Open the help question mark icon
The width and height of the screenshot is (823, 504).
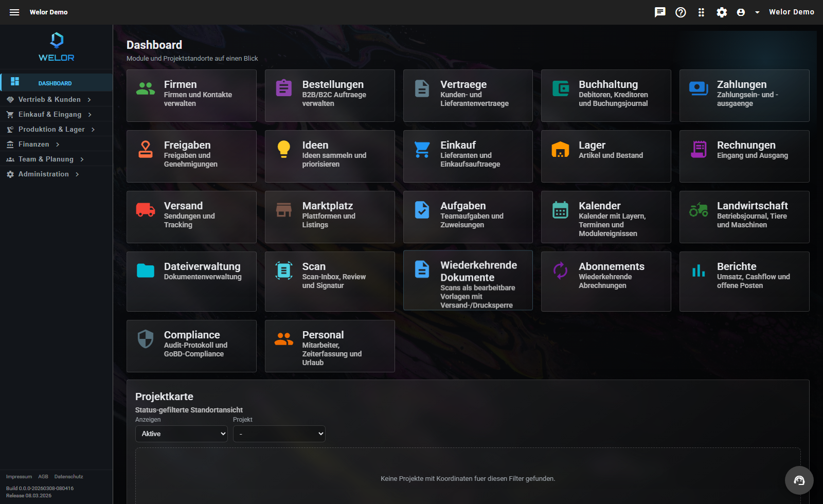coord(681,12)
